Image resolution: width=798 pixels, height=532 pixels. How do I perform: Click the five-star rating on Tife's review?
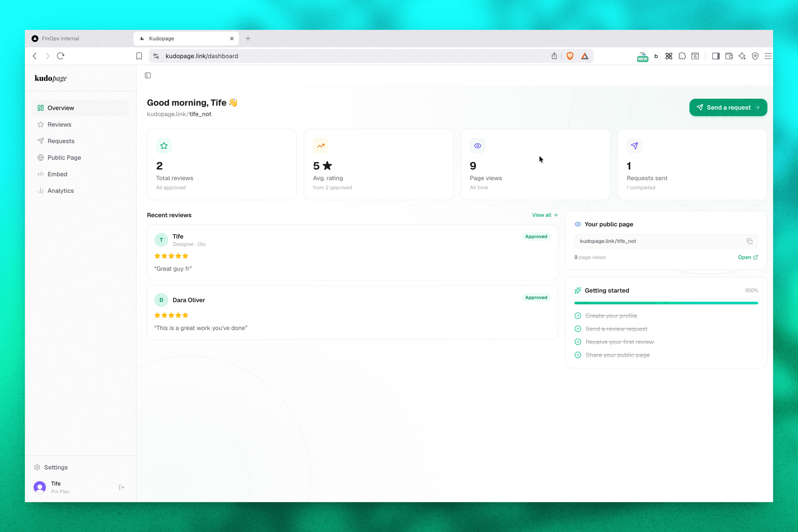pyautogui.click(x=171, y=256)
